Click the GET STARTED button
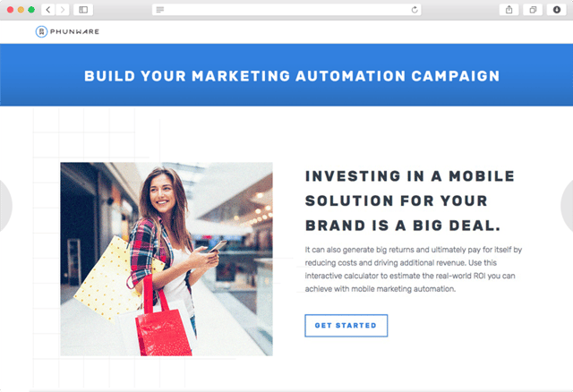The height and width of the screenshot is (392, 573). point(346,326)
